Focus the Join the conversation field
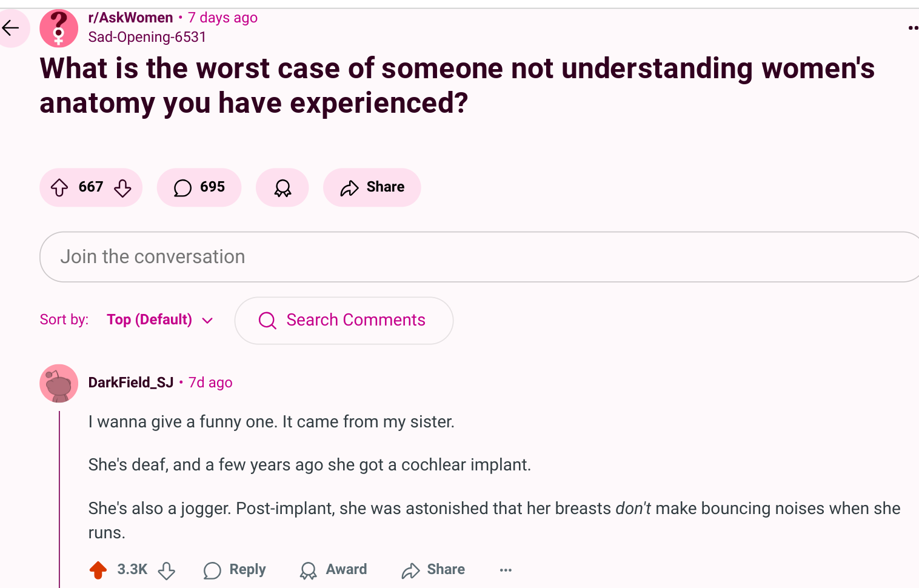 pyautogui.click(x=479, y=257)
